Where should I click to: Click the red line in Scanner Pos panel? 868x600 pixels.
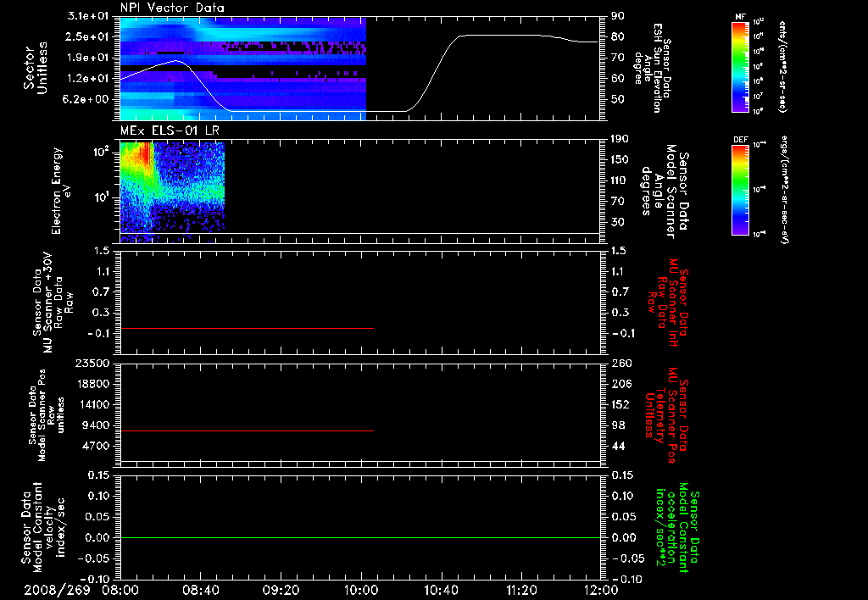tap(247, 431)
